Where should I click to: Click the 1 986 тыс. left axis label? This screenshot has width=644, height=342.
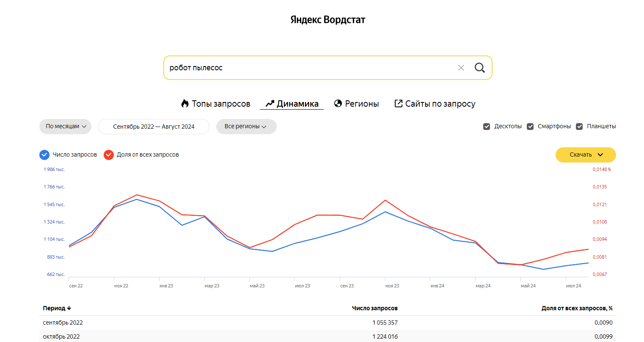point(54,169)
